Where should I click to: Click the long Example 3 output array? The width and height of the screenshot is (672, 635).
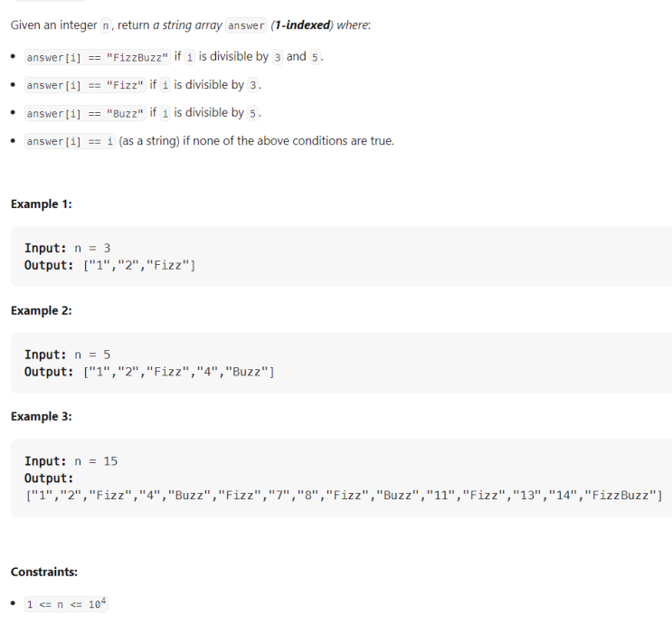click(x=344, y=495)
